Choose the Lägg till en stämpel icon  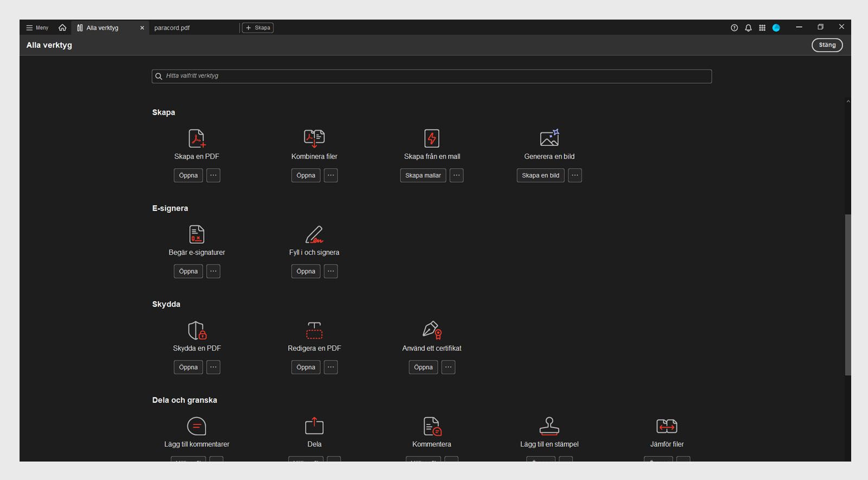(x=550, y=426)
